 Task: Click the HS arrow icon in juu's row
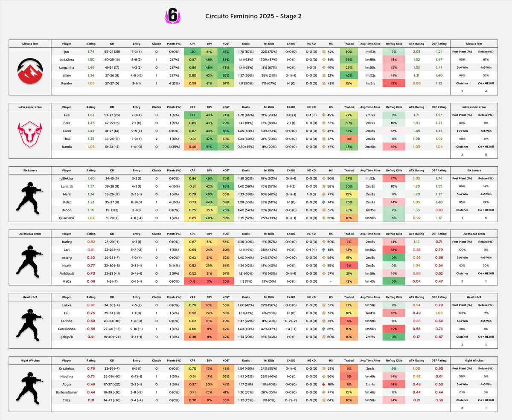click(324, 52)
